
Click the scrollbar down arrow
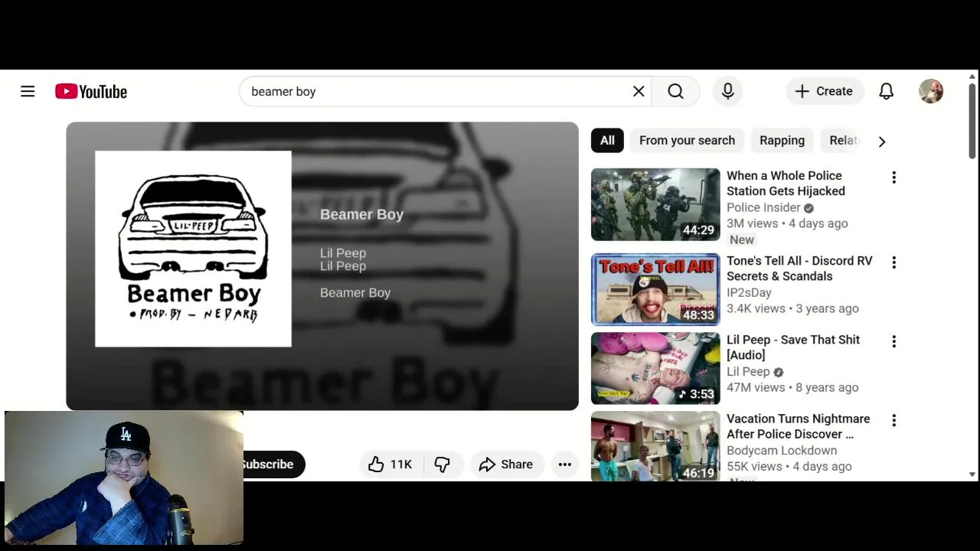coord(972,474)
